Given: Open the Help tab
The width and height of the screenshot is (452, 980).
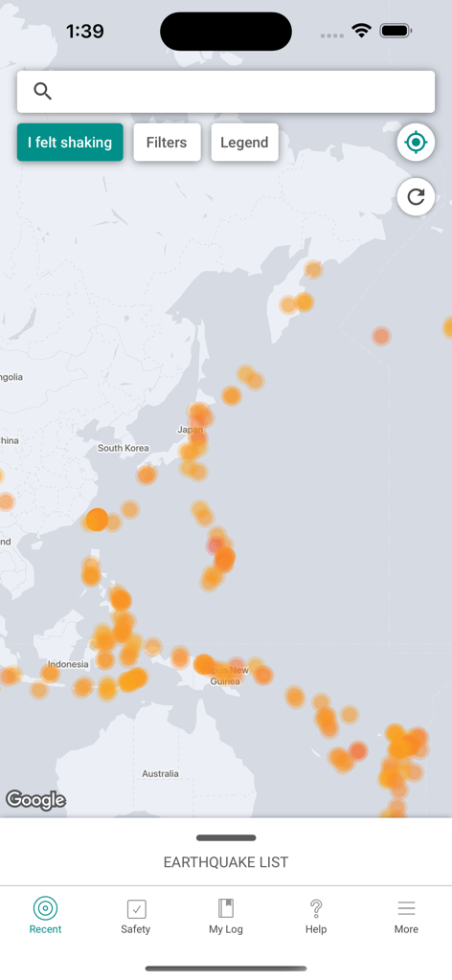Looking at the screenshot, I should [316, 916].
